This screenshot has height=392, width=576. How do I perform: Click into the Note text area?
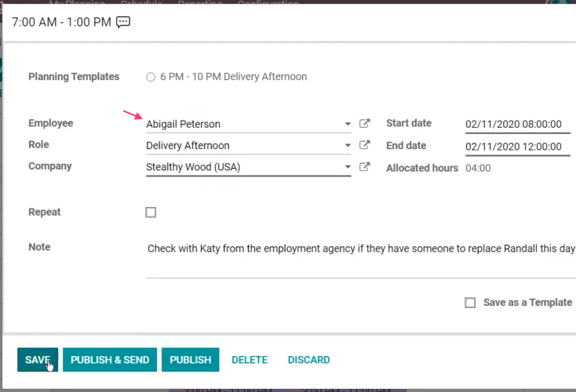pos(361,259)
